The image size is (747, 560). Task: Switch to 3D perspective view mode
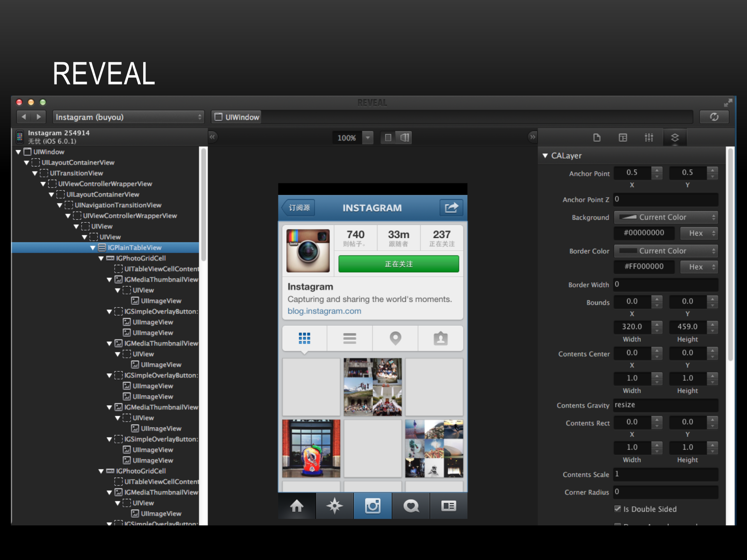[x=404, y=137]
